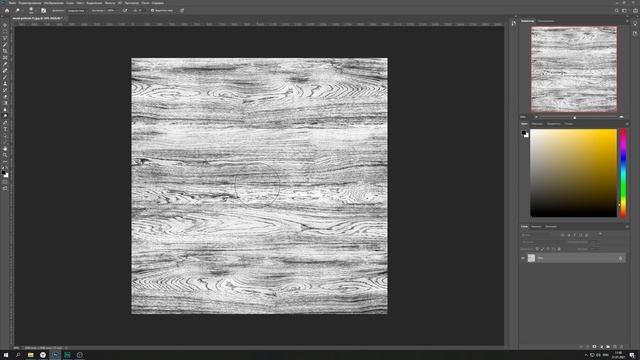This screenshot has width=640, height=360.
Task: Switch to the Histogram tab
Action: (546, 21)
